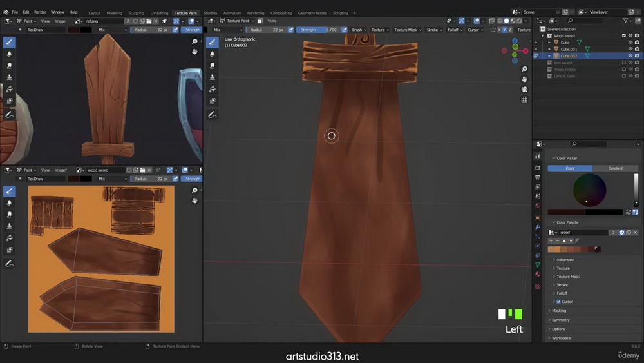Select Soften tool in ref.png image editor

coord(10,54)
